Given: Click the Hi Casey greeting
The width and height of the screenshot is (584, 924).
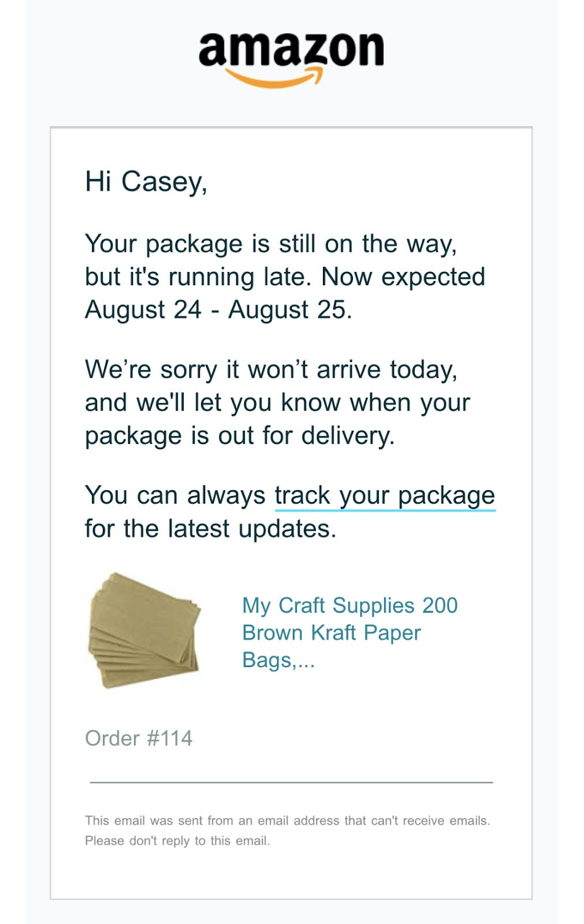Looking at the screenshot, I should [146, 181].
